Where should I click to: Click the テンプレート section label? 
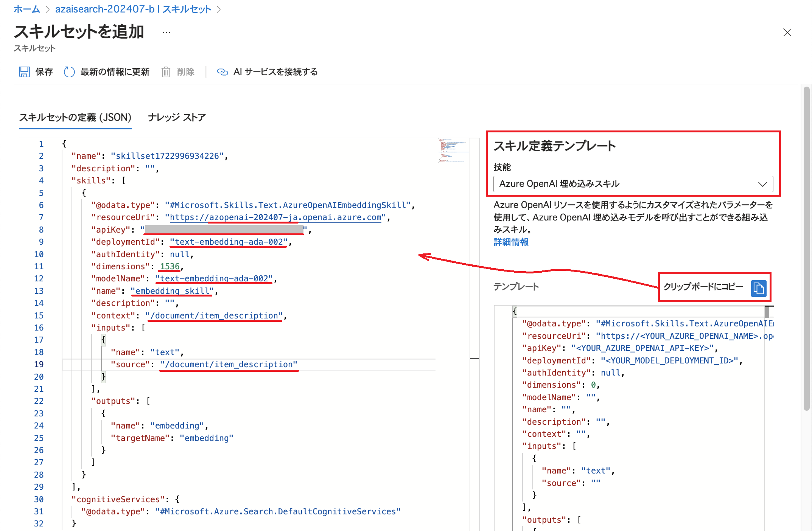coord(516,287)
